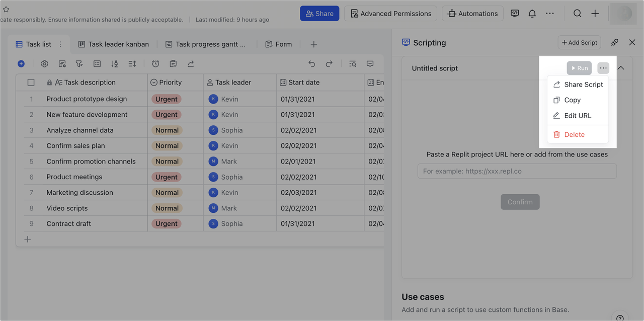
Task: Sort tasks with the A-Z sort icon
Action: (x=114, y=64)
